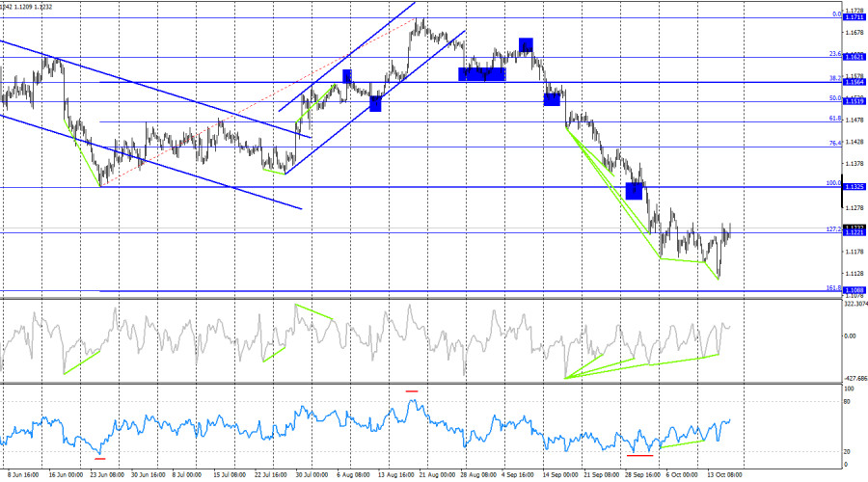Click the 1.1221 price level tag
The image size is (868, 482).
click(x=854, y=232)
